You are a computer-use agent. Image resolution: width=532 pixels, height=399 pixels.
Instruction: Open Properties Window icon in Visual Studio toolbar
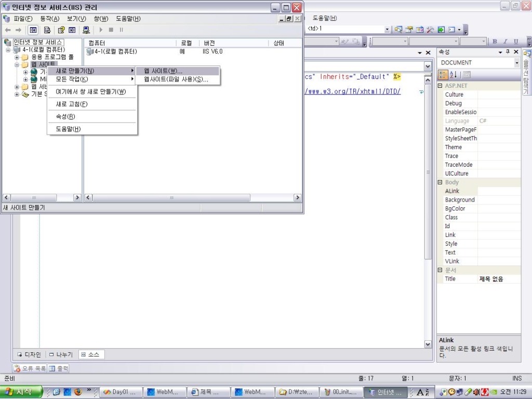click(409, 30)
